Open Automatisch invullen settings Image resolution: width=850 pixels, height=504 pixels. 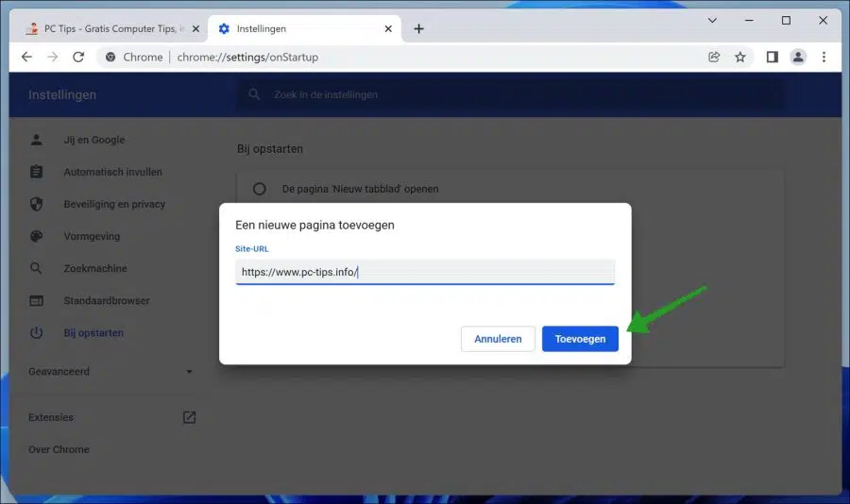[x=112, y=172]
